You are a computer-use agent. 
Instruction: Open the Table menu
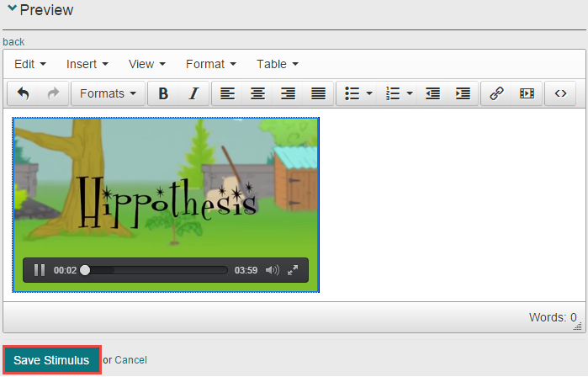[278, 64]
